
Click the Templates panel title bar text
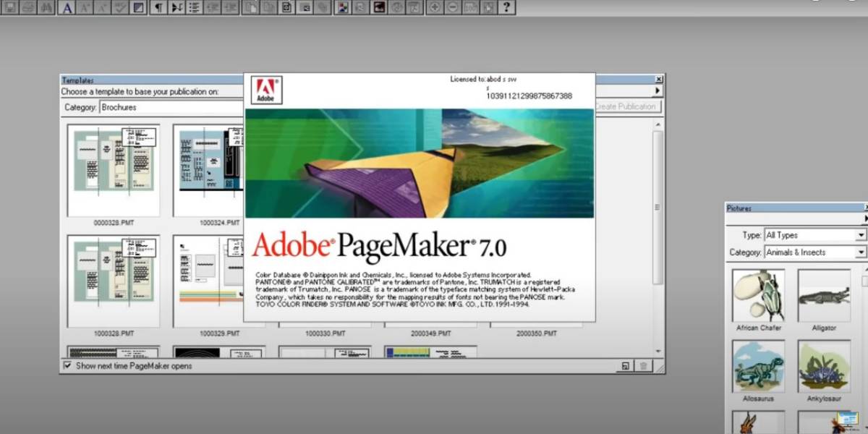click(x=77, y=80)
